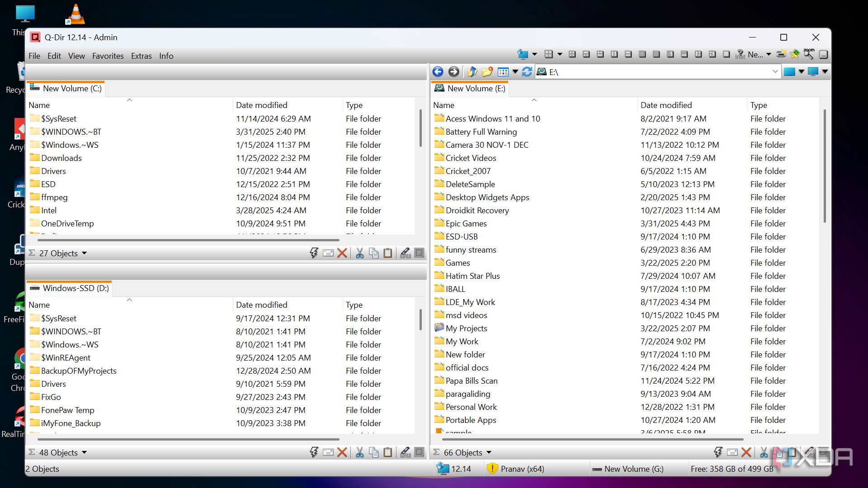Cut selection using scissors in D: pane

359,452
